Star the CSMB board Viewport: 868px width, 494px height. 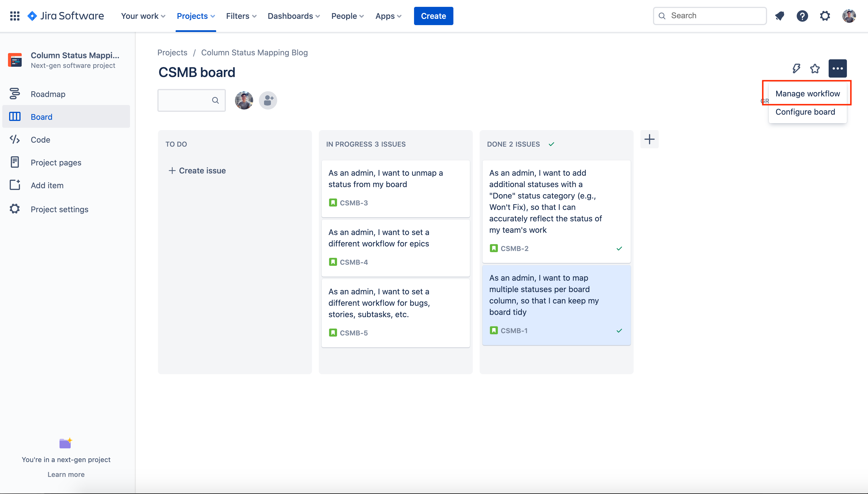point(815,68)
